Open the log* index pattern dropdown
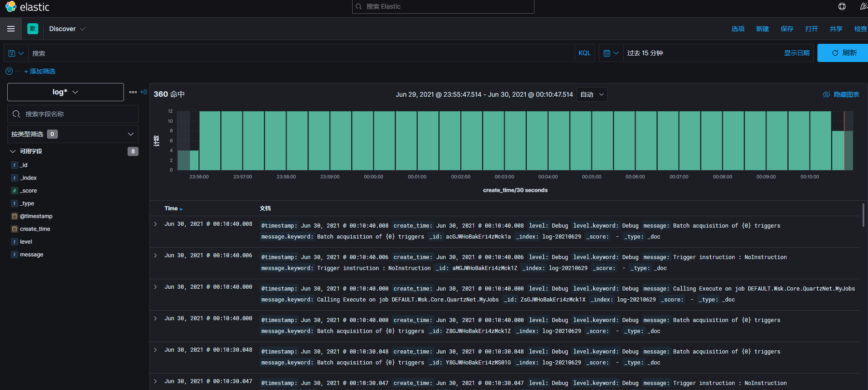The height and width of the screenshot is (390, 868). [66, 92]
